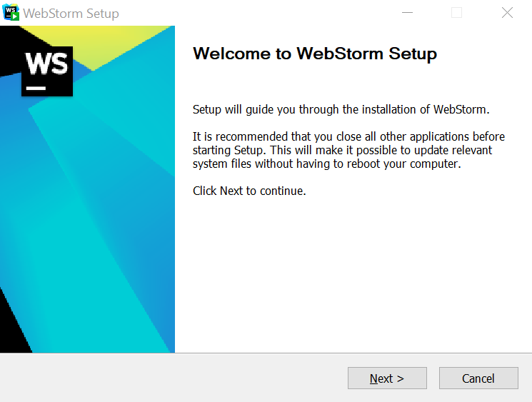Click the "Setup will guide you" sentence
The height and width of the screenshot is (402, 532).
(x=341, y=109)
